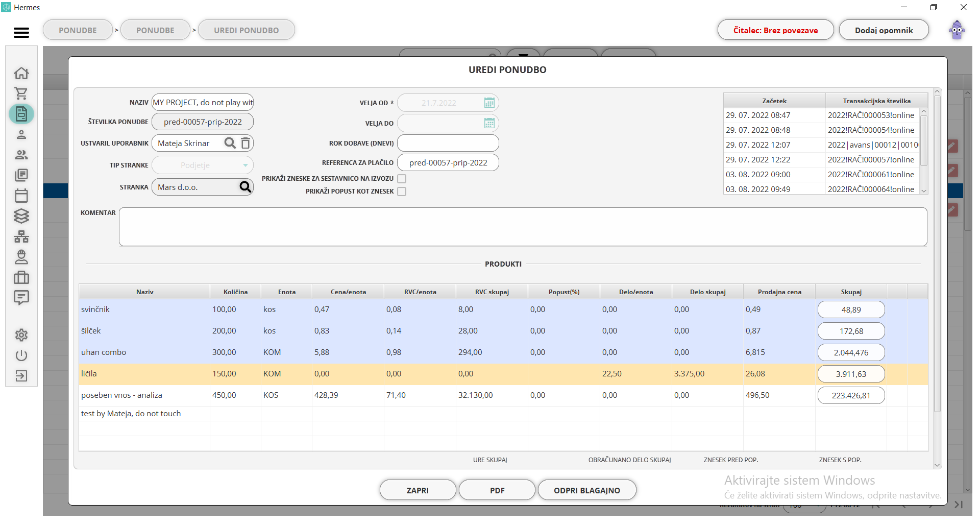Click ZAPRI button
Image resolution: width=980 pixels, height=525 pixels.
click(x=418, y=490)
